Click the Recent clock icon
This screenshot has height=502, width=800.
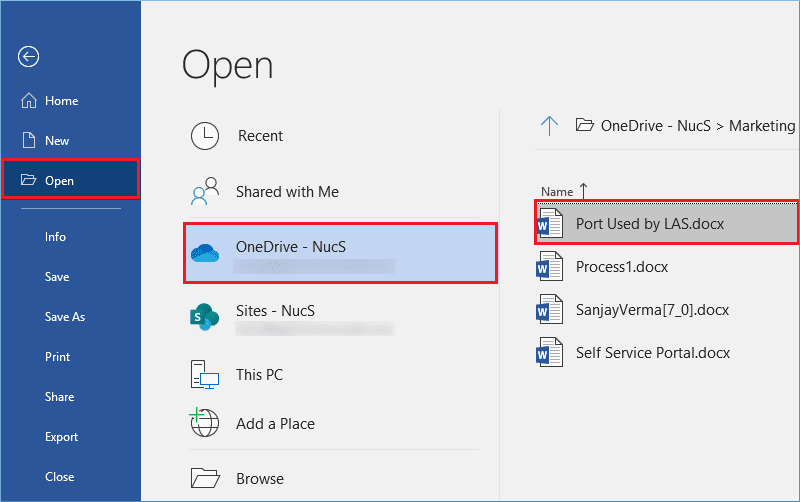point(205,136)
